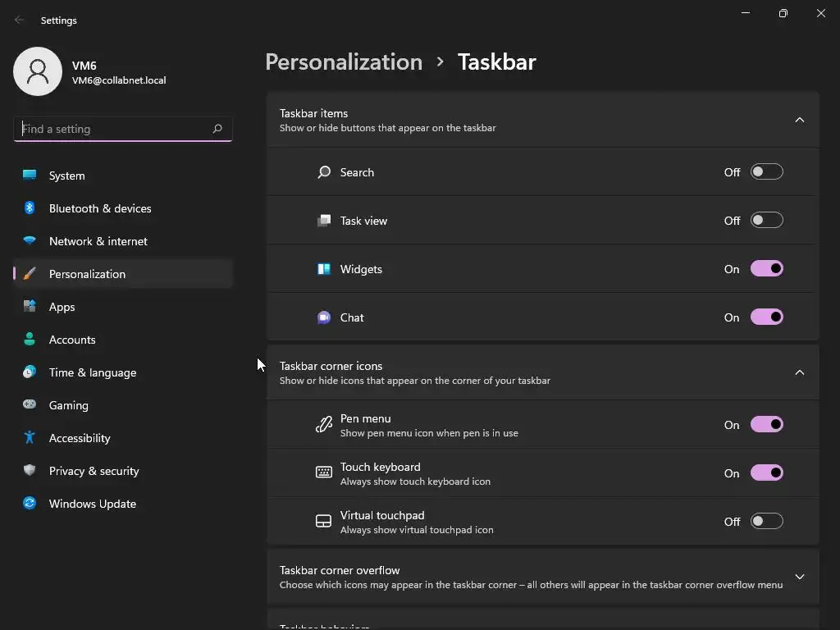Go to Time & language settings

[x=93, y=372]
